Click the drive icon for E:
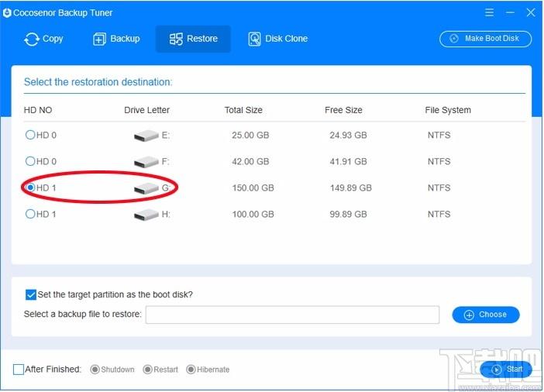 [x=146, y=136]
